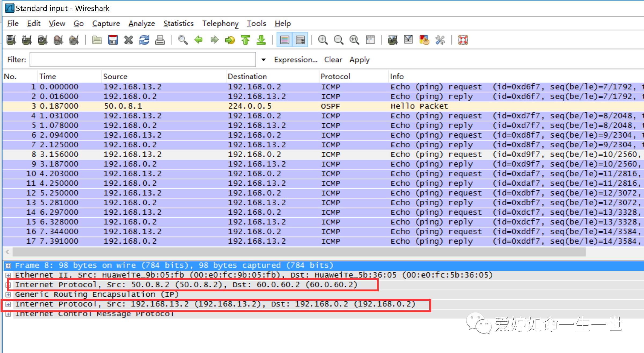Click the find packet magnifier icon

[183, 40]
